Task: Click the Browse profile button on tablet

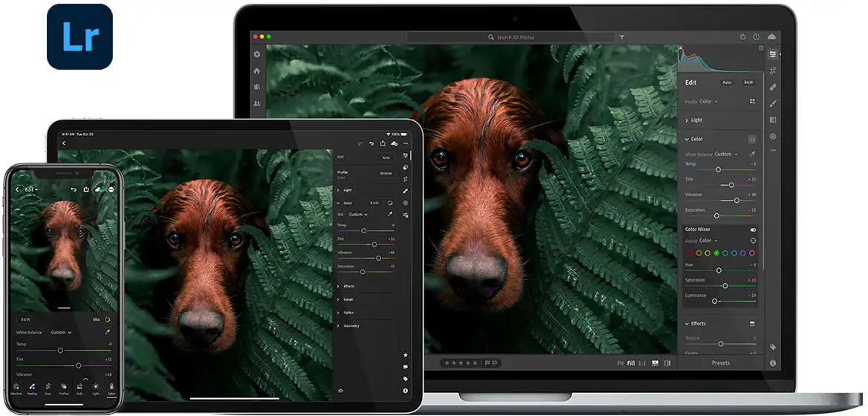Action: [x=386, y=173]
